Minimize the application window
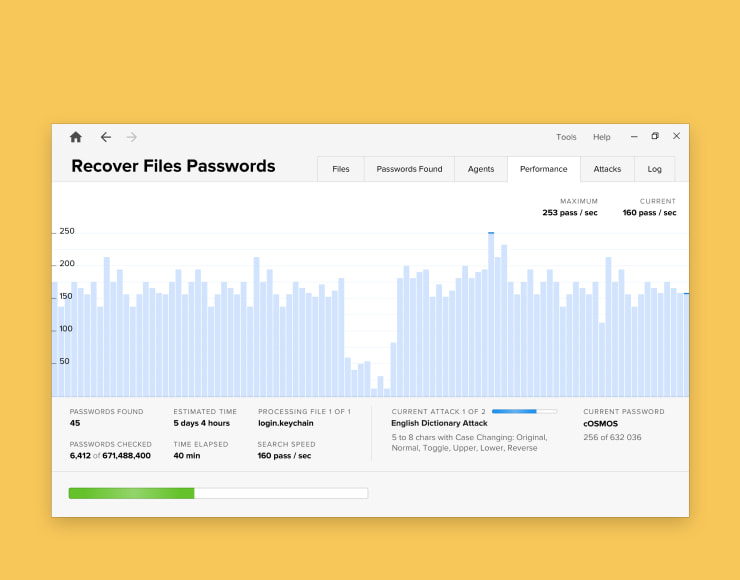Image resolution: width=740 pixels, height=580 pixels. pos(634,137)
